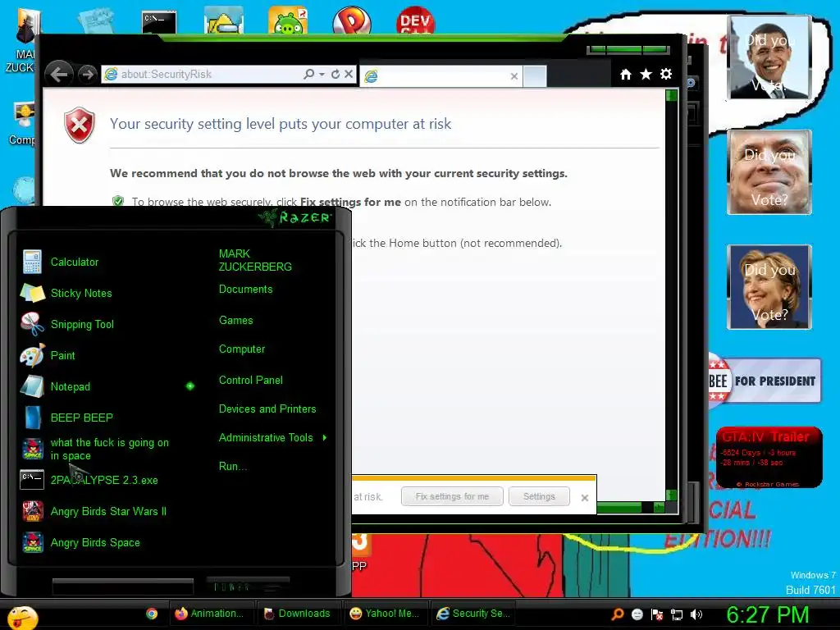The height and width of the screenshot is (630, 840).
Task: Open the Clinton 'Did you Vote?' gadget
Action: (x=769, y=286)
